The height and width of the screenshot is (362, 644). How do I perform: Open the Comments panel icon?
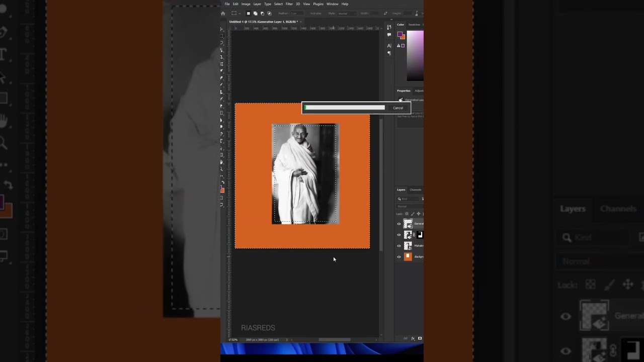click(x=389, y=35)
